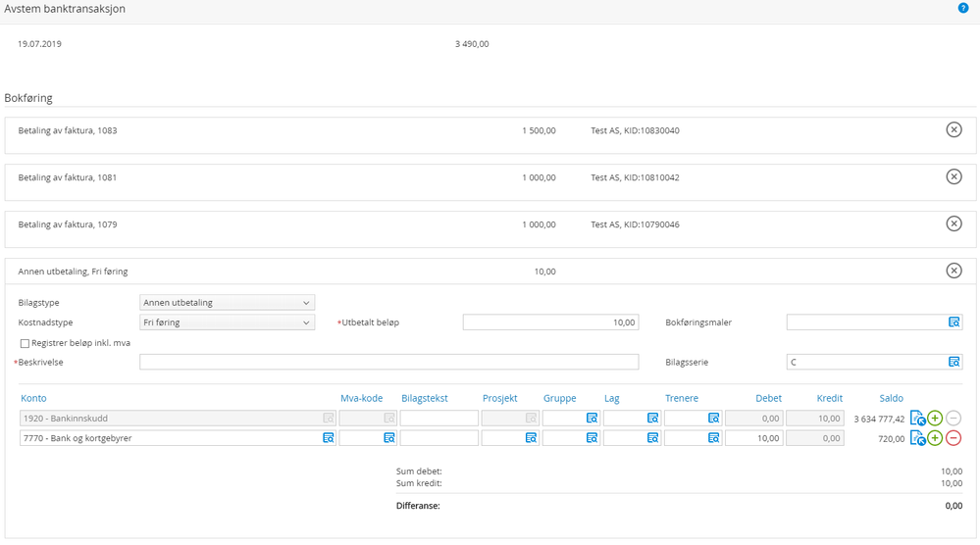Click the saldo value 720,00
Image resolution: width=980 pixels, height=545 pixels.
892,439
